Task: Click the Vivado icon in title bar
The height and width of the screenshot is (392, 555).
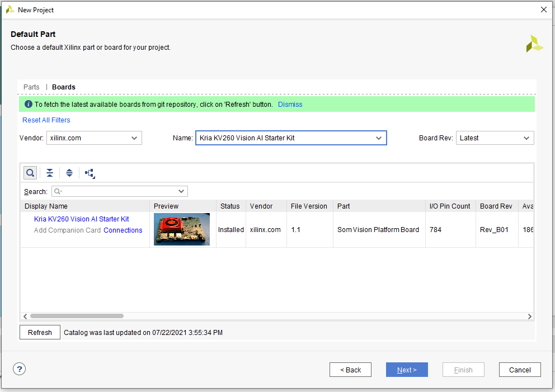Action: [x=10, y=10]
